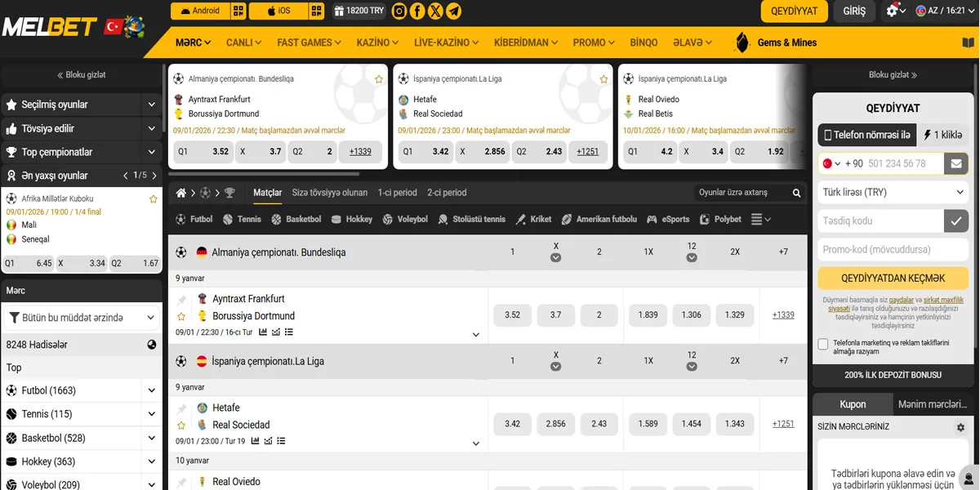Image resolution: width=980 pixels, height=490 pixels.
Task: Open the iOS app QR code icon
Action: click(317, 11)
